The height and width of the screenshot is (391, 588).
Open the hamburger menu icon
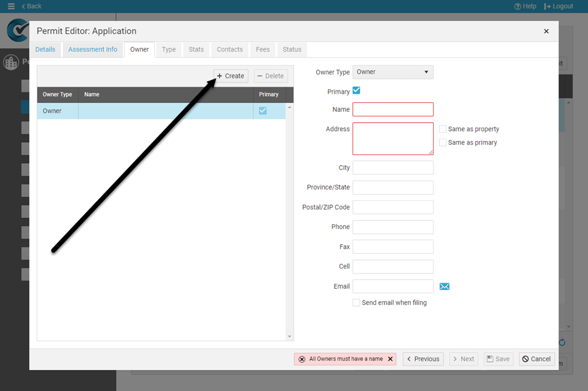click(10, 6)
